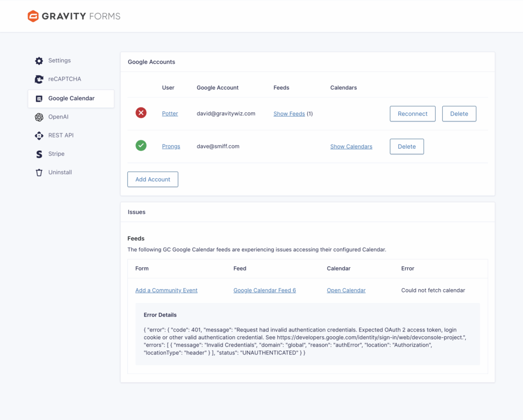
Task: Click the reCAPTCHA icon in sidebar
Action: coord(39,79)
